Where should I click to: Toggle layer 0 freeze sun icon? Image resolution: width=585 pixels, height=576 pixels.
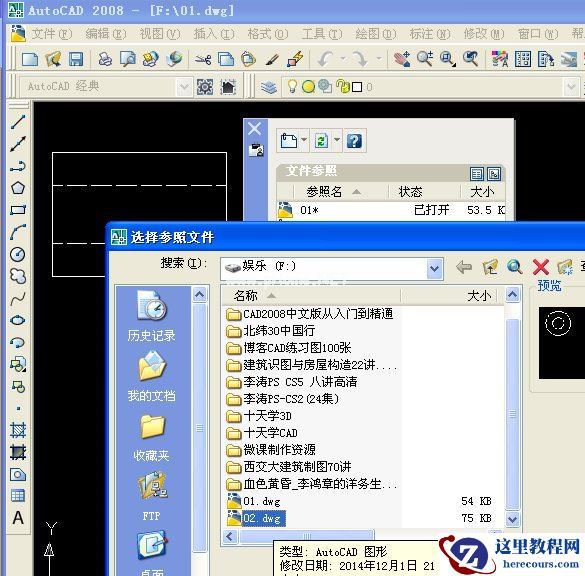point(308,87)
